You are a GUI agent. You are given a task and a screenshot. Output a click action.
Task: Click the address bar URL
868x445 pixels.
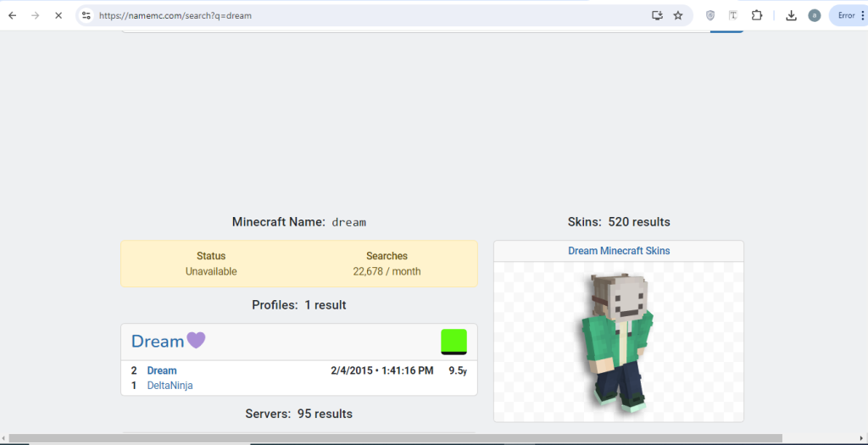[175, 16]
